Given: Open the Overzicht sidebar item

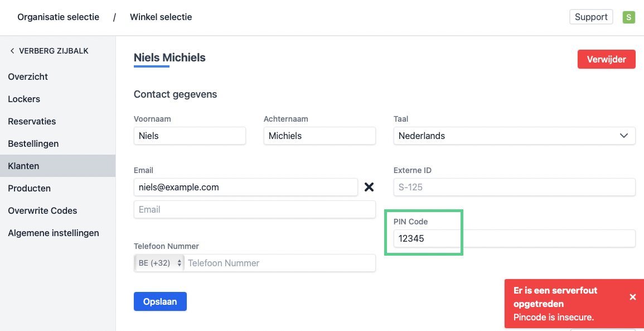Looking at the screenshot, I should tap(28, 76).
